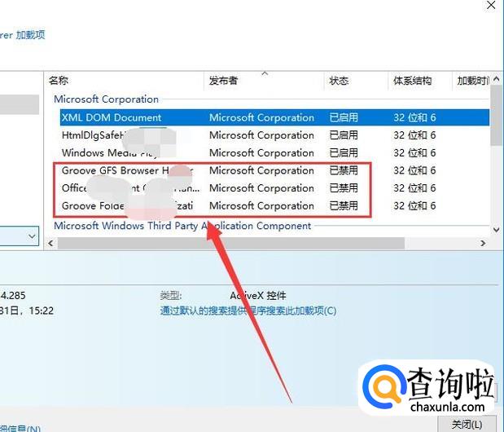This screenshot has height=432, width=504.
Task: Open the show add-ons dropdown at left
Action: pyautogui.click(x=32, y=236)
